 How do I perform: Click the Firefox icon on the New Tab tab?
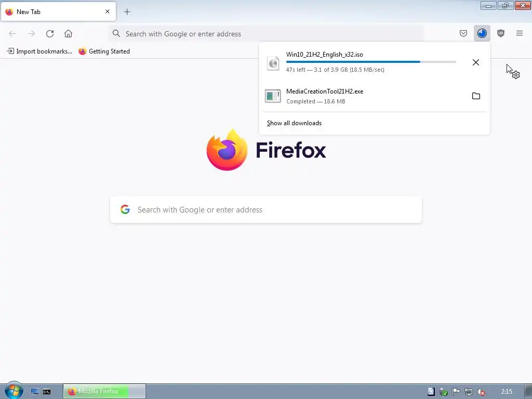tap(9, 11)
